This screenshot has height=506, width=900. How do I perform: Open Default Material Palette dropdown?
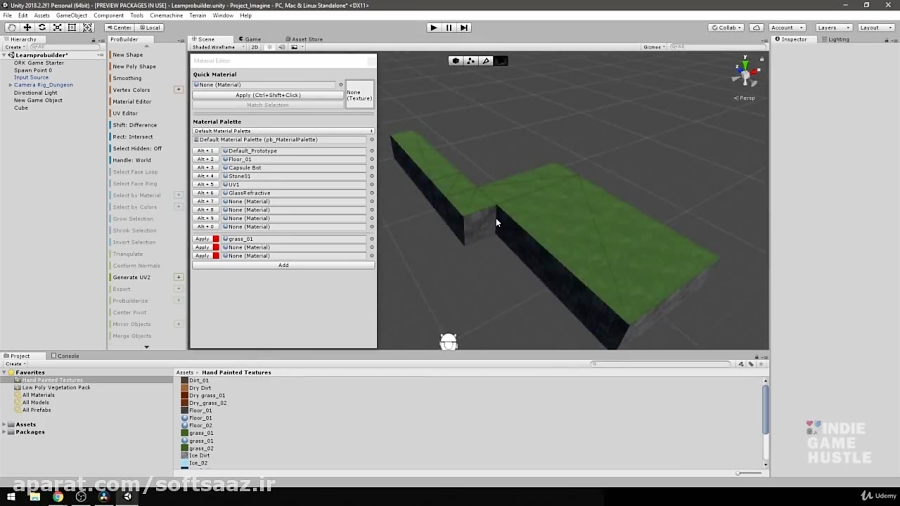(284, 131)
